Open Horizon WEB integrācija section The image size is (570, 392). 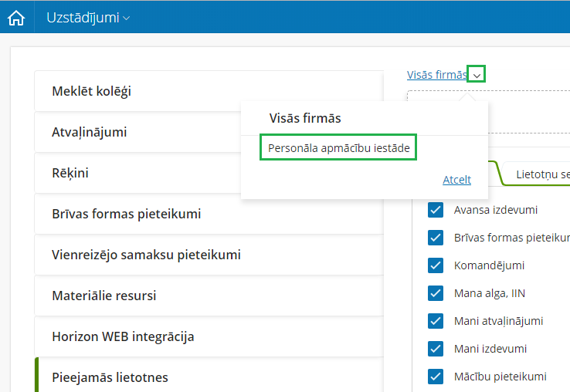coord(209,336)
